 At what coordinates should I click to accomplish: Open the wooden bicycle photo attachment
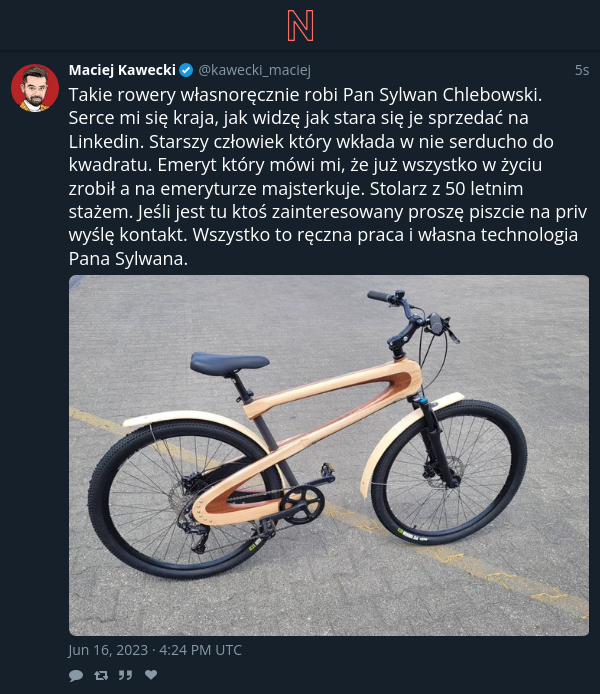[329, 455]
